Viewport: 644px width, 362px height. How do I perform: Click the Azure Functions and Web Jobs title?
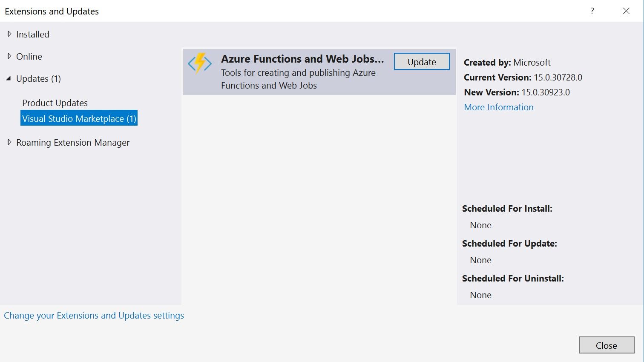(302, 59)
